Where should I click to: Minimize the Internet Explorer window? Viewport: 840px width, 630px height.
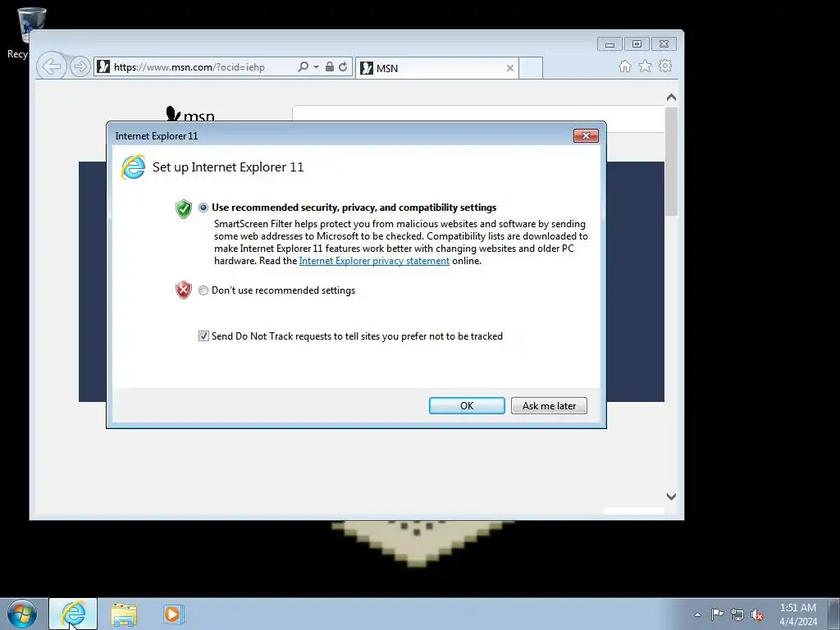609,44
